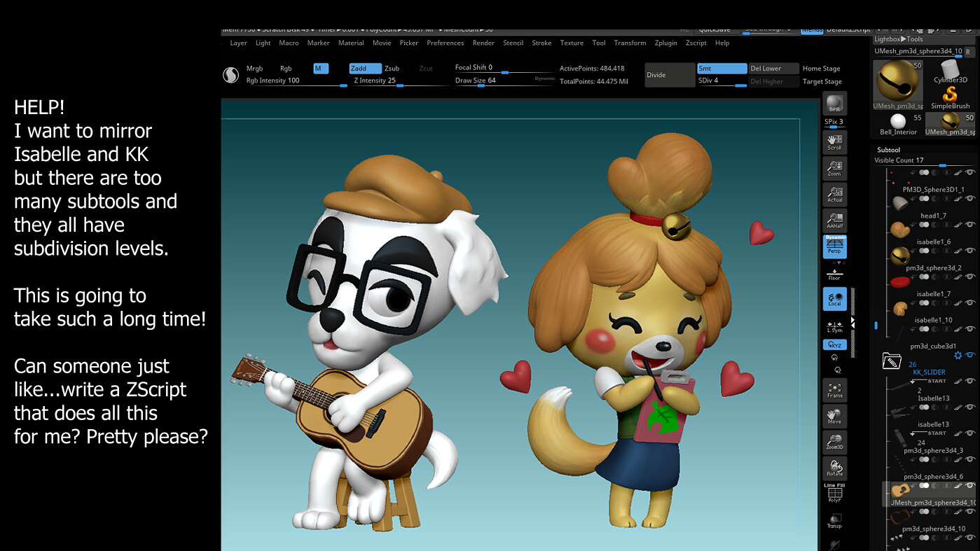Screen dimensions: 980x551
Task: Open the Layer menu
Action: point(238,43)
